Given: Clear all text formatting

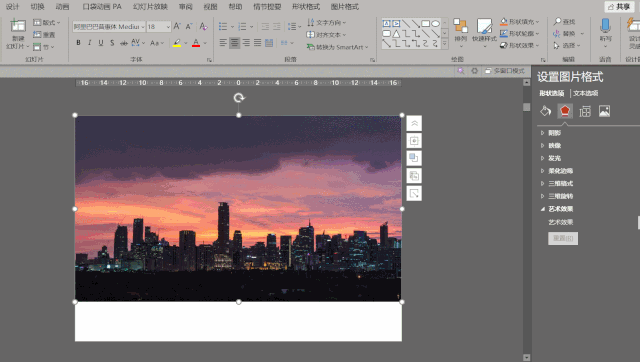Looking at the screenshot, I should (x=203, y=27).
